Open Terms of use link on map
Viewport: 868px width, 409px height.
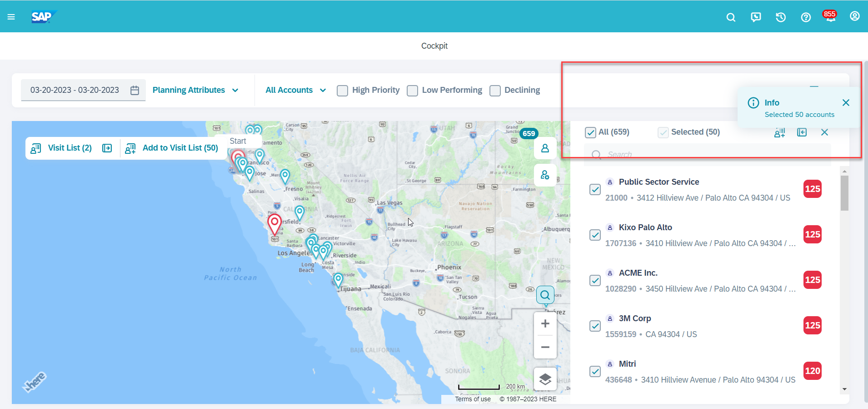(x=473, y=399)
